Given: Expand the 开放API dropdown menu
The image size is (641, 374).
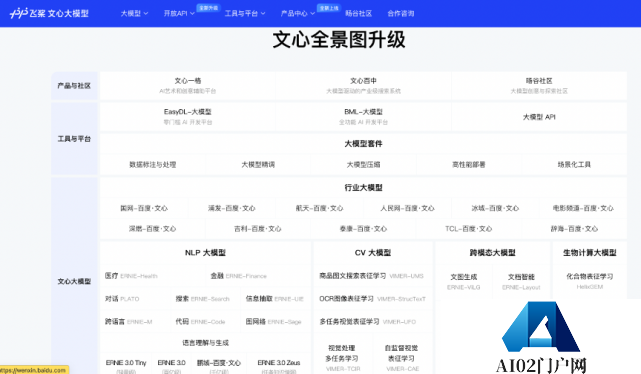Looking at the screenshot, I should (179, 13).
